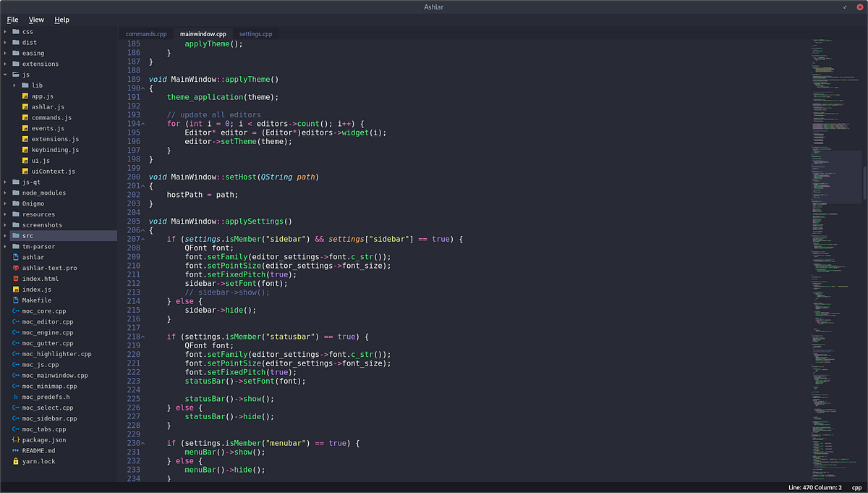This screenshot has width=868, height=493.
Task: Collapse the js folder in the sidebar
Action: pos(6,74)
